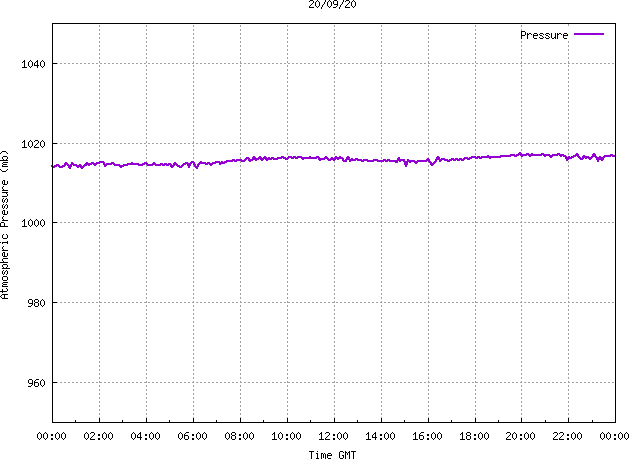Click the Atmospheric Pressure (mb) axis title

4,224
